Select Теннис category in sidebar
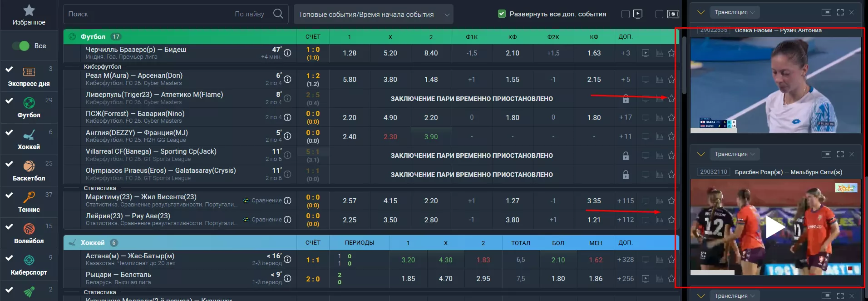The width and height of the screenshot is (868, 301). [x=29, y=201]
